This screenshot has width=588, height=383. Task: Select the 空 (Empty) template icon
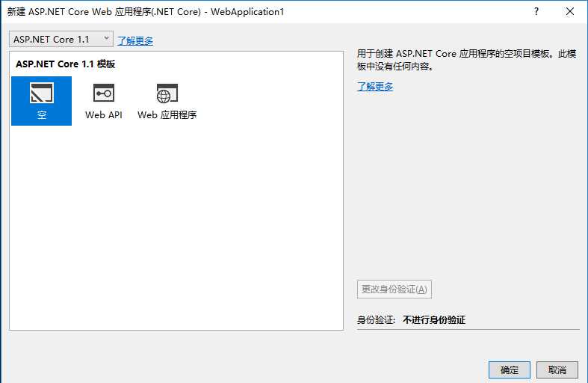point(41,101)
